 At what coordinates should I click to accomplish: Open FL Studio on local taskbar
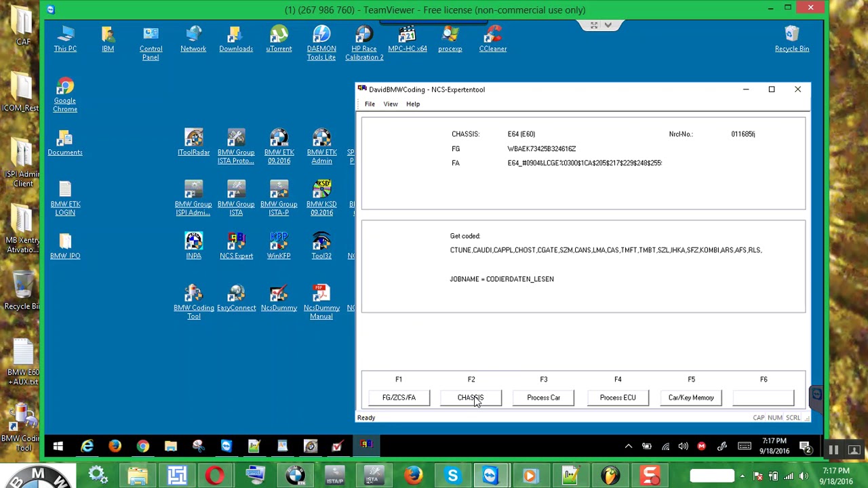click(x=610, y=476)
